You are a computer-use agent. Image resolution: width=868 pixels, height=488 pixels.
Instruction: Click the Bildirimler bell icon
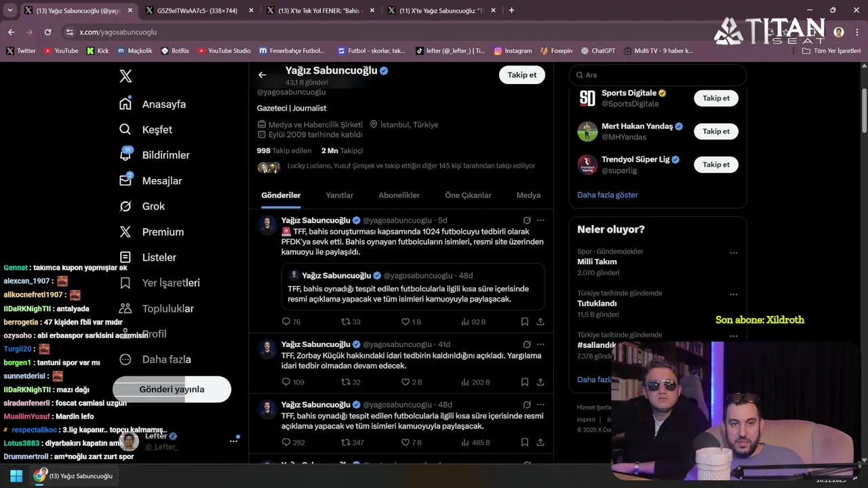[125, 155]
